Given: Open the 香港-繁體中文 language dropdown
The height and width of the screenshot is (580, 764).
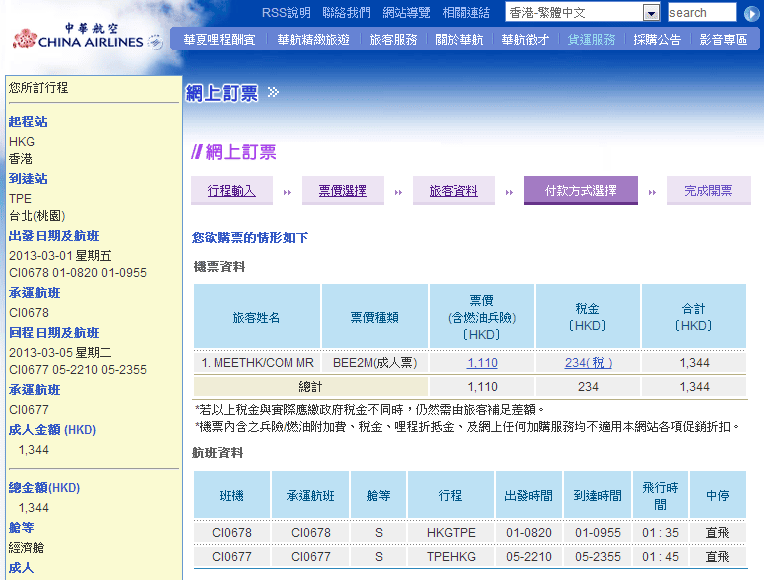Looking at the screenshot, I should coord(651,13).
